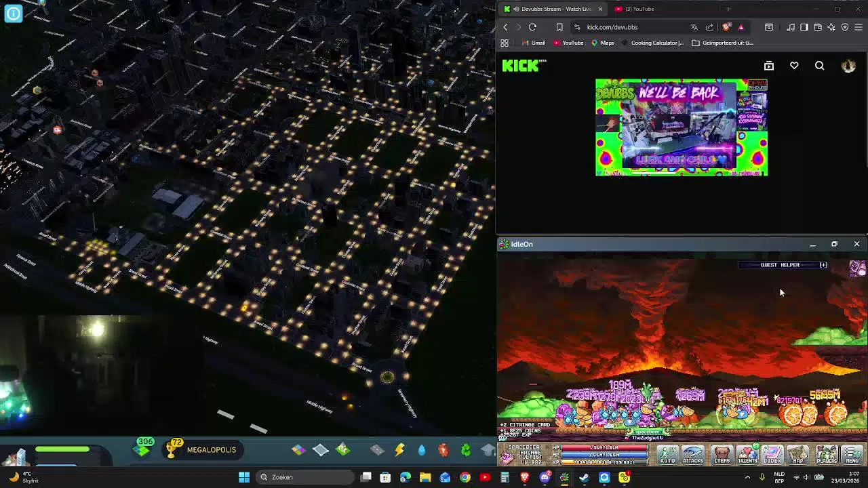Screen dimensions: 868x488
Task: Show hidden system tray icons
Action: [x=747, y=477]
